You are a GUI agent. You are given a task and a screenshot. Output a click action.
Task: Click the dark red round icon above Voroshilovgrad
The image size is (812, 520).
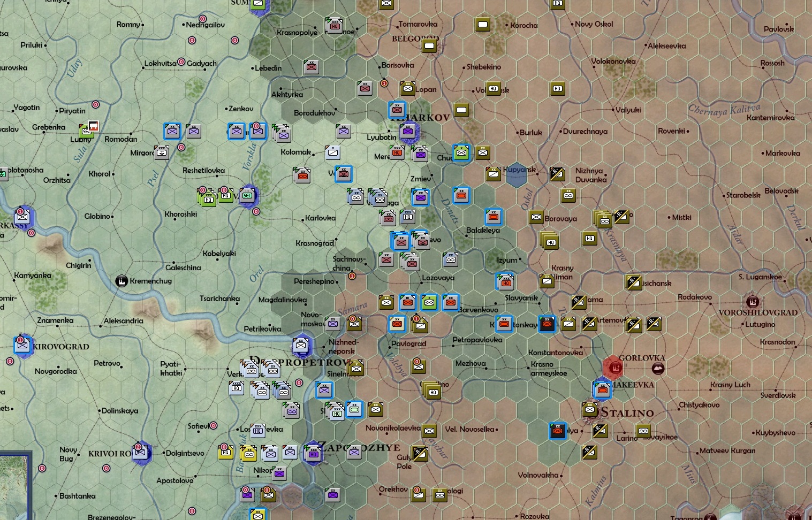(752, 301)
